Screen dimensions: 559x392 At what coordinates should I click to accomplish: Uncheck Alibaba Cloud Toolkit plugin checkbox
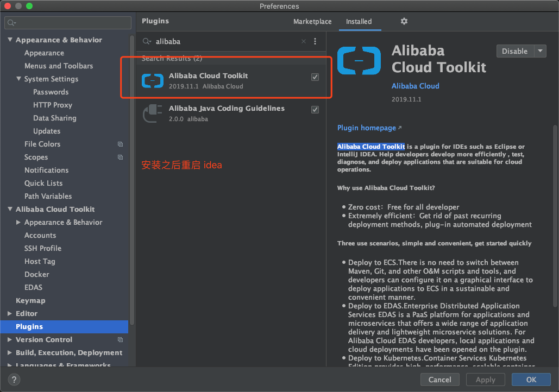pyautogui.click(x=315, y=77)
